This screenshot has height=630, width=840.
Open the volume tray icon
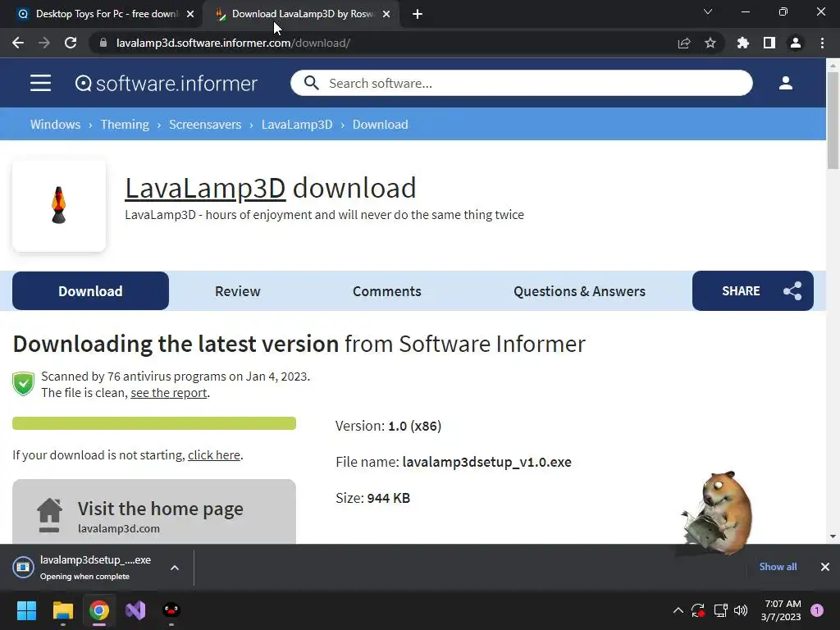coord(741,610)
